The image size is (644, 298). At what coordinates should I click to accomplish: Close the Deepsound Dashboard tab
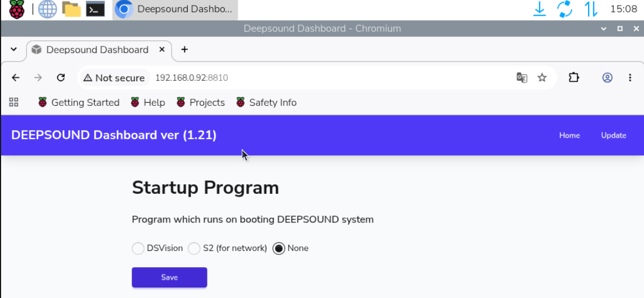coord(162,50)
